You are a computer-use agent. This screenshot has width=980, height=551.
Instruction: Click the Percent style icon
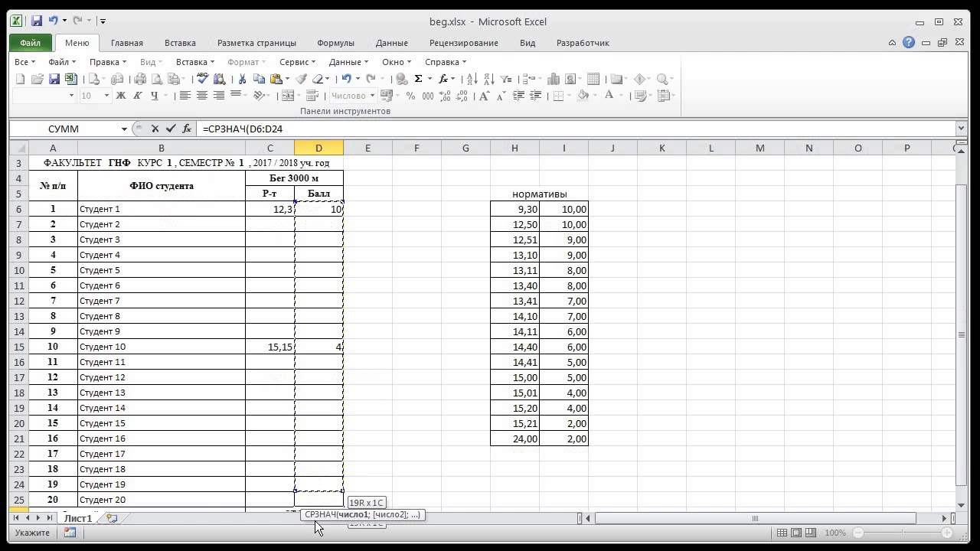click(x=410, y=96)
